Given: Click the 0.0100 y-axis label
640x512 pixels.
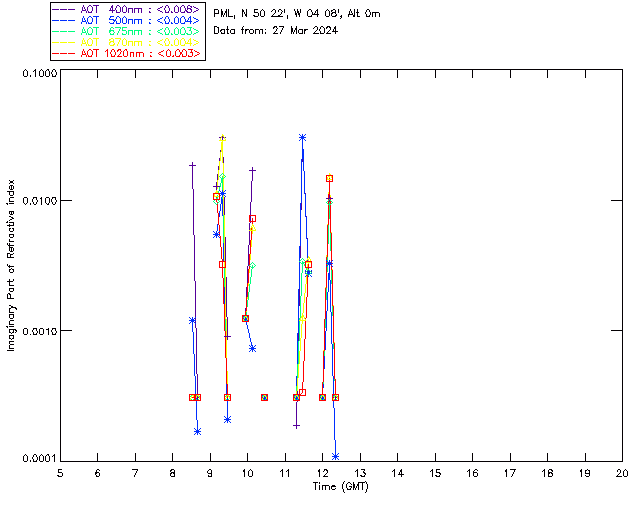Looking at the screenshot, I should (x=39, y=201).
